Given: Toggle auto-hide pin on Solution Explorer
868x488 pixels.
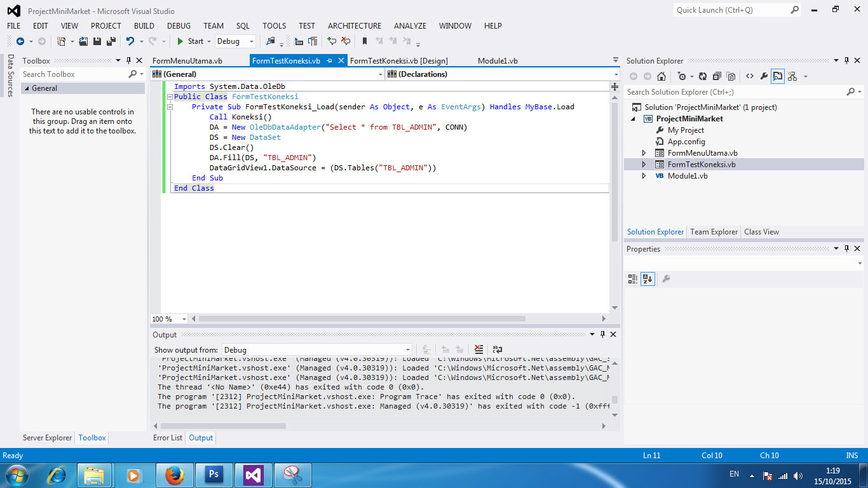Looking at the screenshot, I should [x=846, y=60].
